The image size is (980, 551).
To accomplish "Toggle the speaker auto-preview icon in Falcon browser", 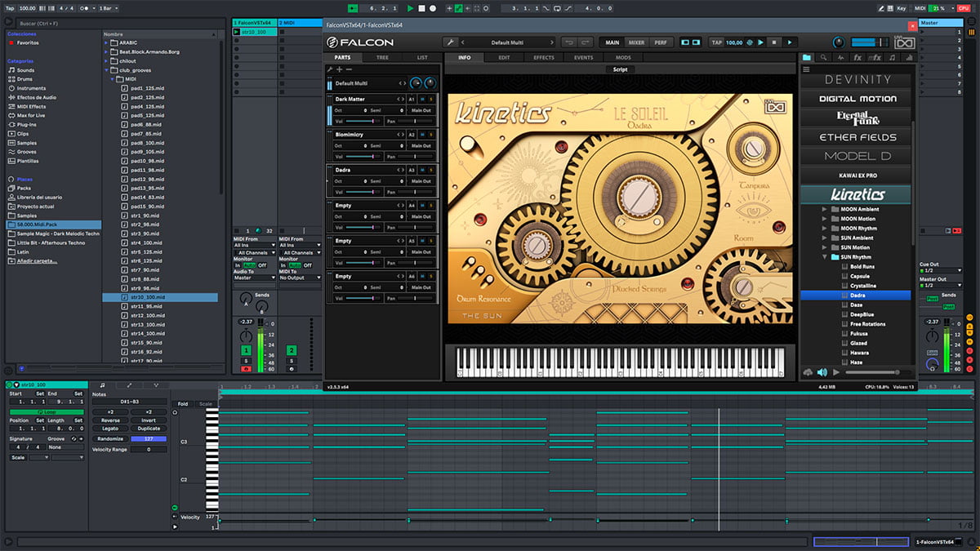I will (x=822, y=372).
